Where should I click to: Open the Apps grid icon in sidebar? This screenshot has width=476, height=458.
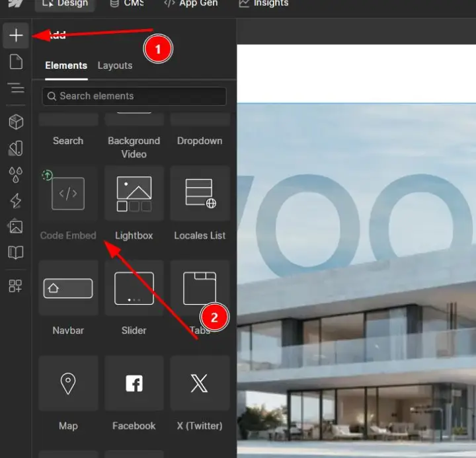16,286
